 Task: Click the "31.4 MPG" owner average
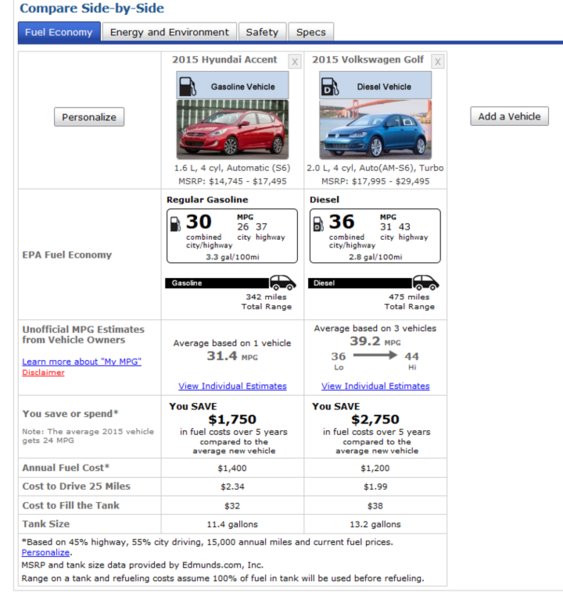(x=232, y=356)
